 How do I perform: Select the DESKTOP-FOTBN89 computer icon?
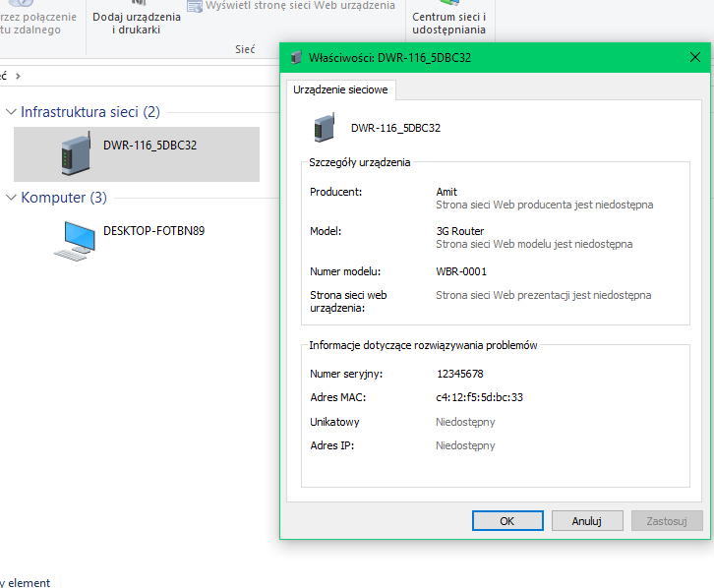tap(75, 239)
